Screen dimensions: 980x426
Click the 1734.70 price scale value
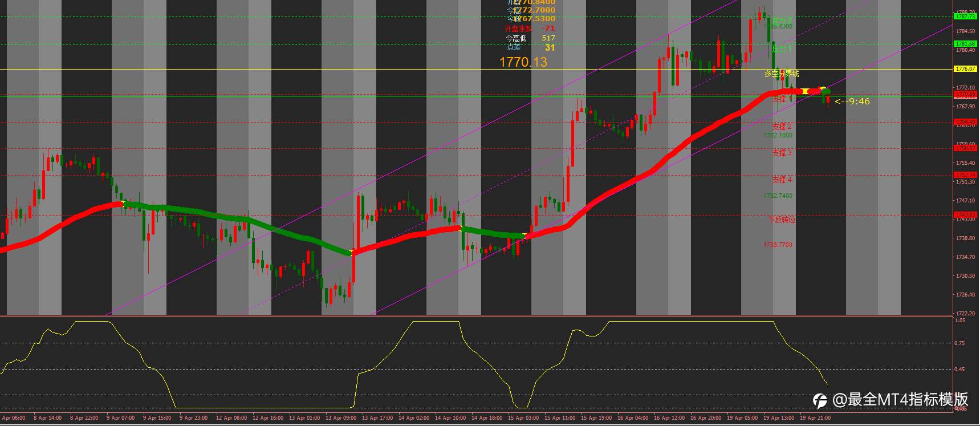[965, 257]
